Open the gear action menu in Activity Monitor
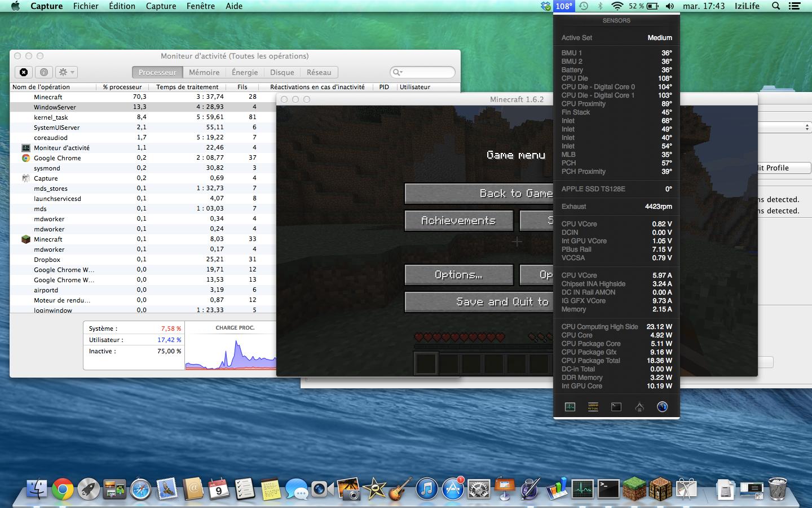 (x=67, y=72)
